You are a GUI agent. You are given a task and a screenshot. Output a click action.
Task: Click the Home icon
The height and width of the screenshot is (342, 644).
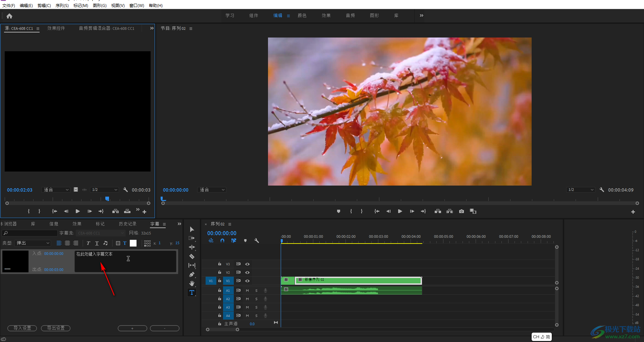pos(9,16)
